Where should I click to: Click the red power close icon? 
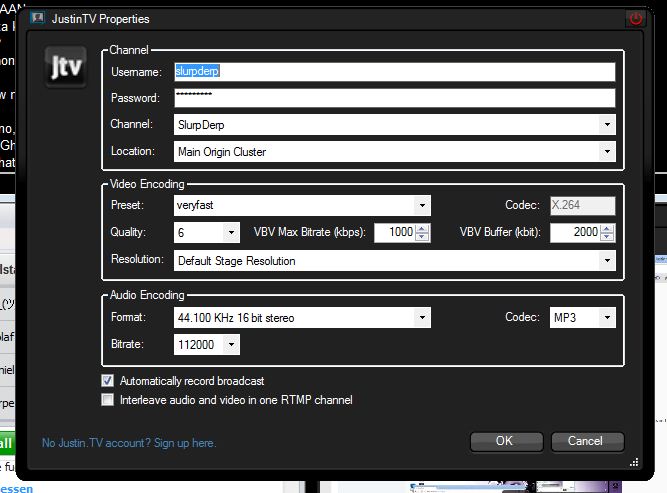tap(636, 19)
